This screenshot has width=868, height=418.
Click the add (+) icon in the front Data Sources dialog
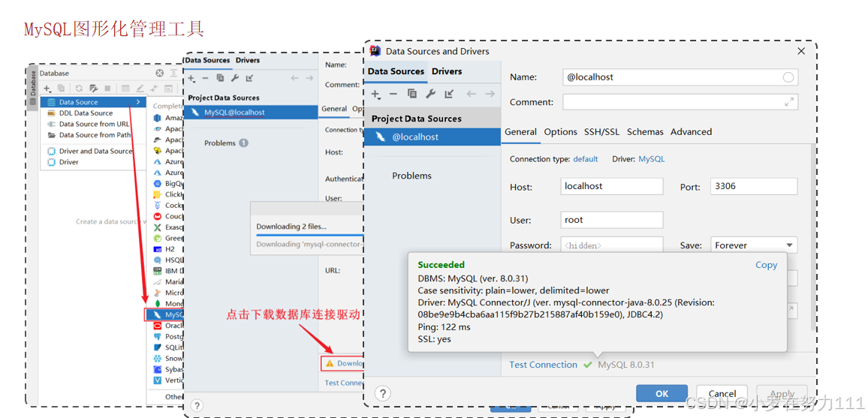(x=376, y=94)
